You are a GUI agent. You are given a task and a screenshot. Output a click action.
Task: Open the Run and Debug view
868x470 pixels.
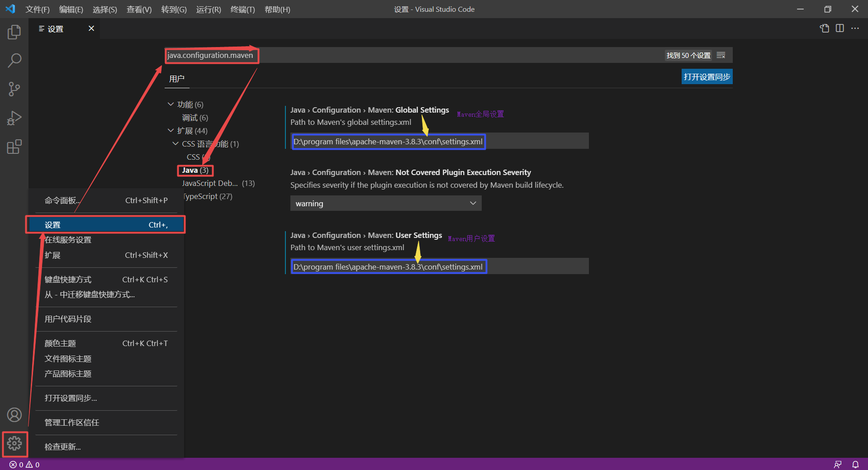tap(14, 118)
